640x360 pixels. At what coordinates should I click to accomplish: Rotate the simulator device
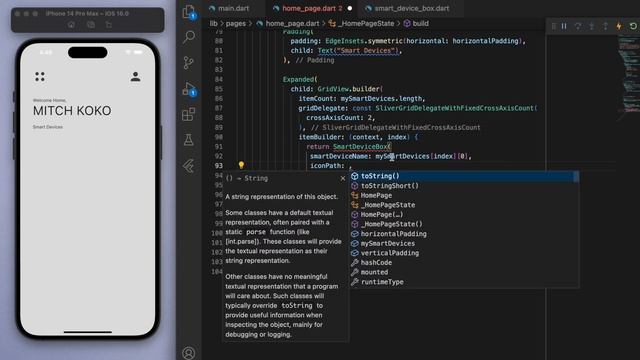[109, 25]
